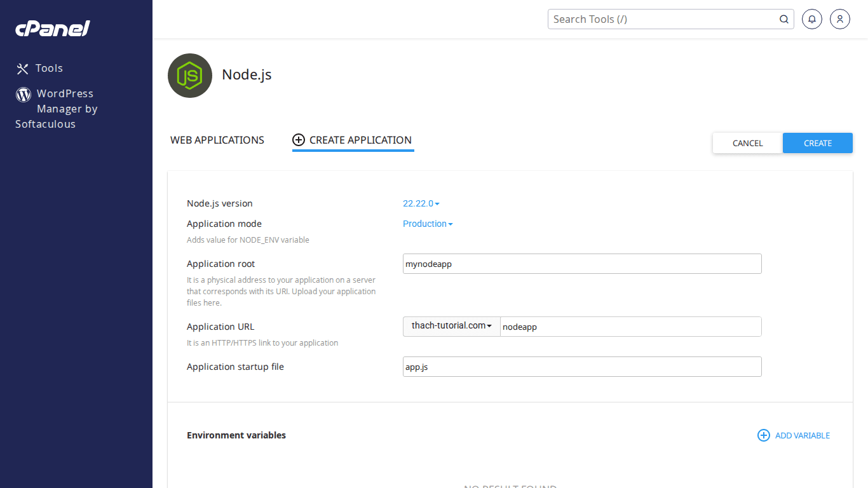The height and width of the screenshot is (488, 868).
Task: Open the user account menu icon
Action: pyautogui.click(x=839, y=19)
